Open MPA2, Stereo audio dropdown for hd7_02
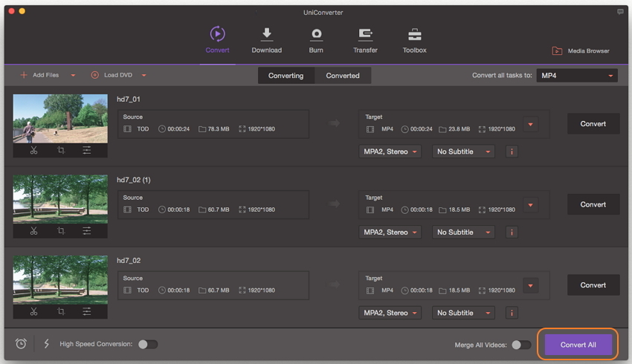The height and width of the screenshot is (364, 632). (390, 313)
